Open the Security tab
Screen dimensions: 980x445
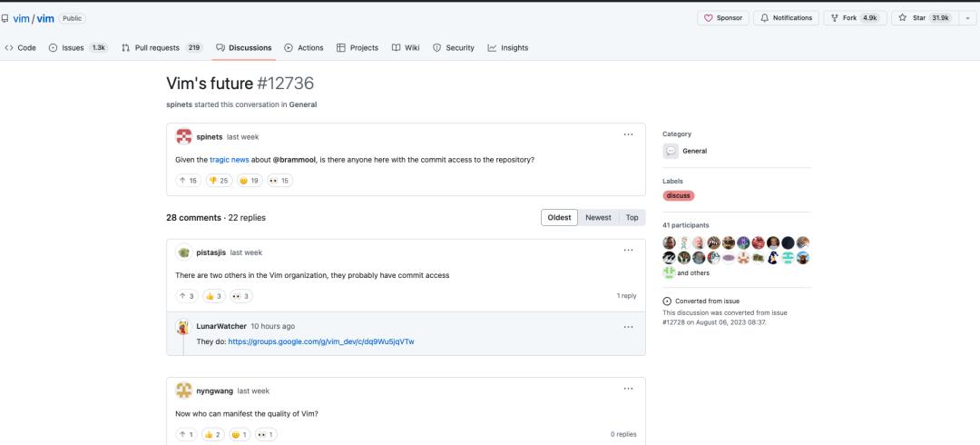point(454,47)
